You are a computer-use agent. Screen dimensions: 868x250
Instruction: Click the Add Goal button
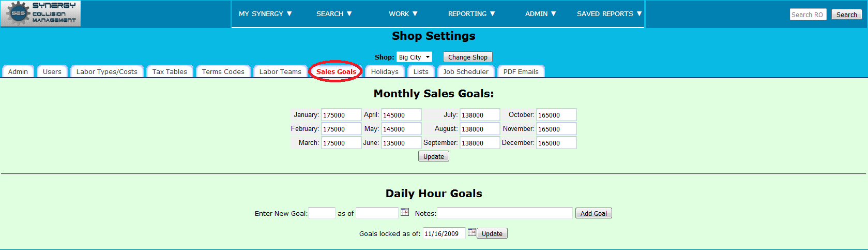(593, 213)
